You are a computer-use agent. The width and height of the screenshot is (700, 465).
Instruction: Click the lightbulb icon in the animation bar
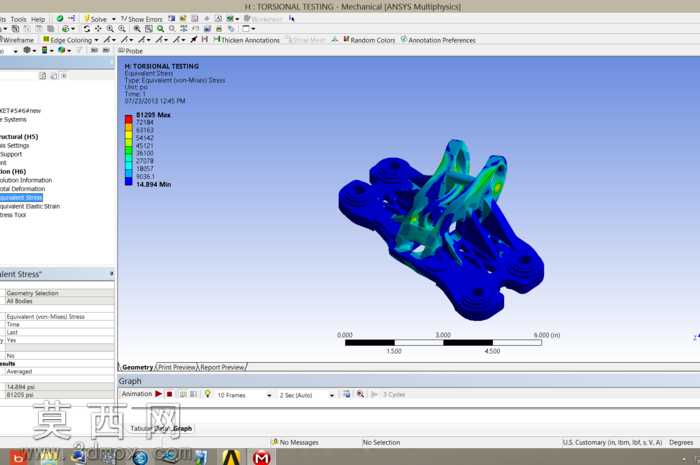point(207,394)
